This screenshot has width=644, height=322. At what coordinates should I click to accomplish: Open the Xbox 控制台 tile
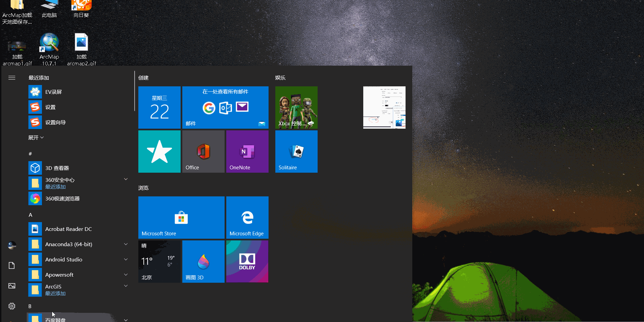point(296,107)
